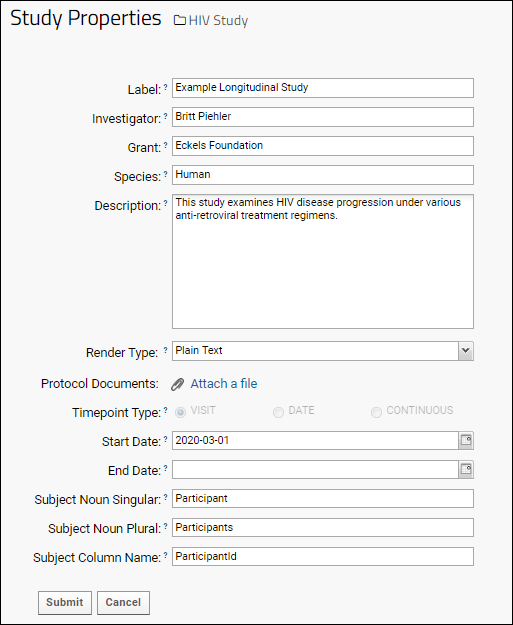Click into the Description text area
Image resolution: width=513 pixels, height=625 pixels.
[x=323, y=261]
